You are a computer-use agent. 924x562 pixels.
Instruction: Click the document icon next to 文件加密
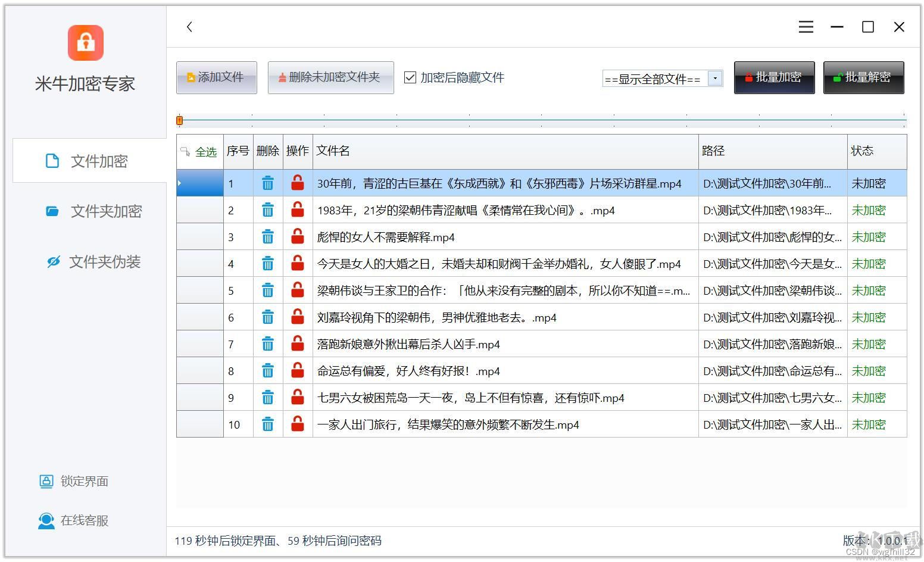52,161
